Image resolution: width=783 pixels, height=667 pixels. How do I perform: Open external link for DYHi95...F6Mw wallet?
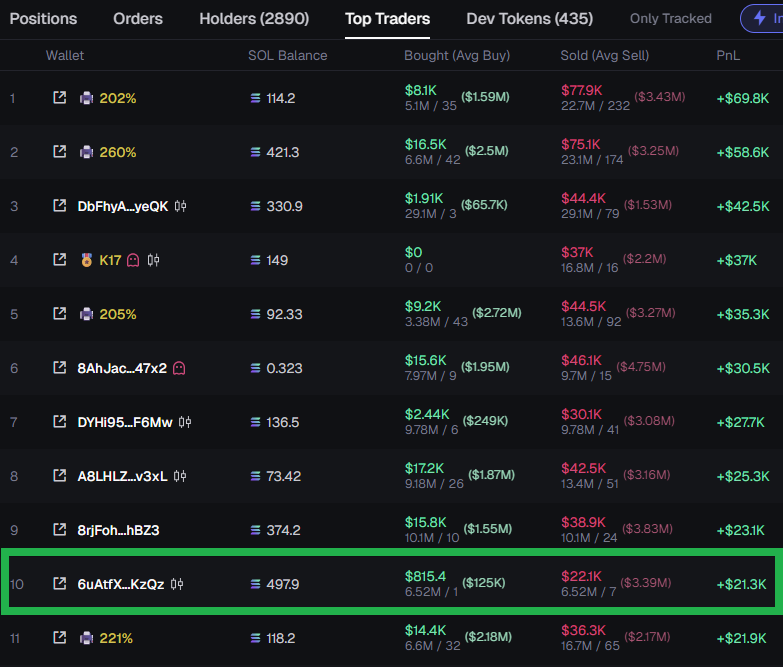pyautogui.click(x=59, y=421)
